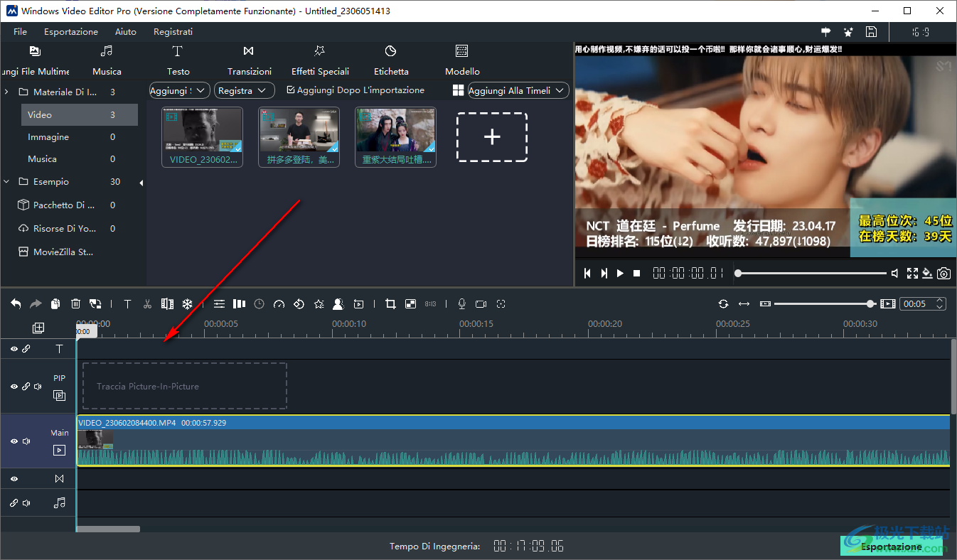Click the text T icon in timeline toolbar
The width and height of the screenshot is (957, 560).
click(127, 303)
